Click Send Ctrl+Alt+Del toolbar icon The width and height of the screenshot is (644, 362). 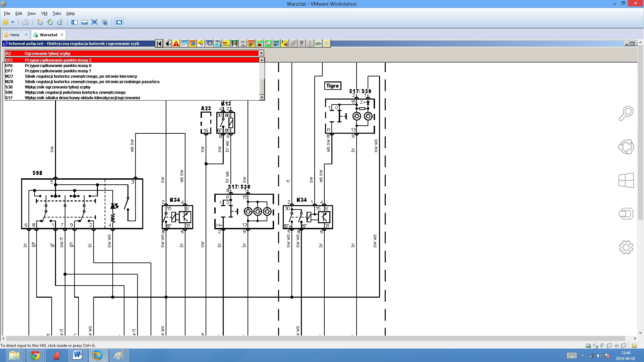25,22
